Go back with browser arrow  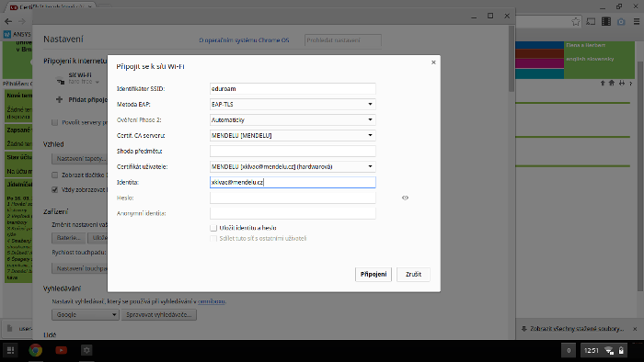click(x=8, y=21)
